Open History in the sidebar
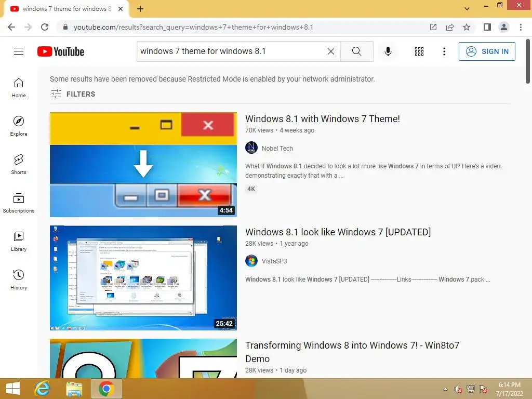The height and width of the screenshot is (399, 532). (19, 280)
